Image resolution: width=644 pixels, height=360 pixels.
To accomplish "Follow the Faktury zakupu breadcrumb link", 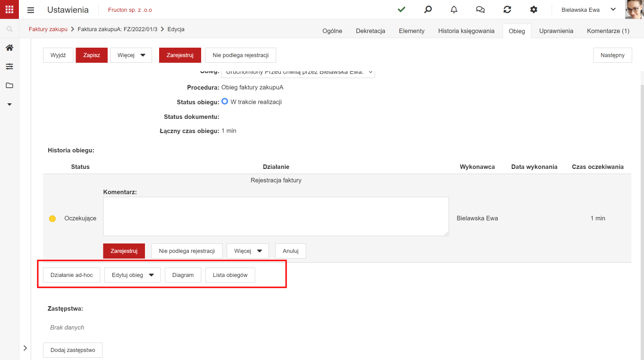I will (48, 29).
